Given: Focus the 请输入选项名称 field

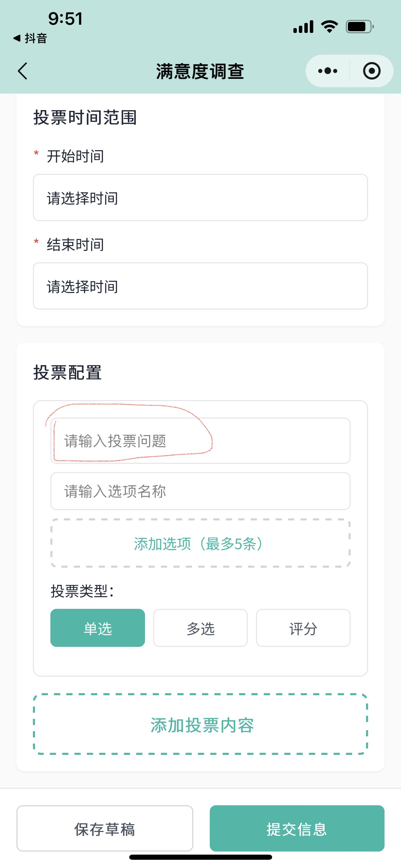Looking at the screenshot, I should (x=200, y=491).
